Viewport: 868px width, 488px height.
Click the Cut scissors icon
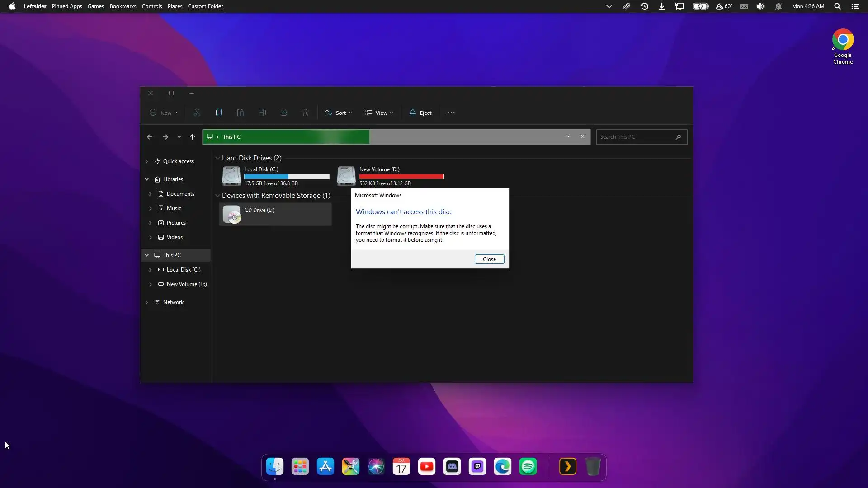[197, 113]
